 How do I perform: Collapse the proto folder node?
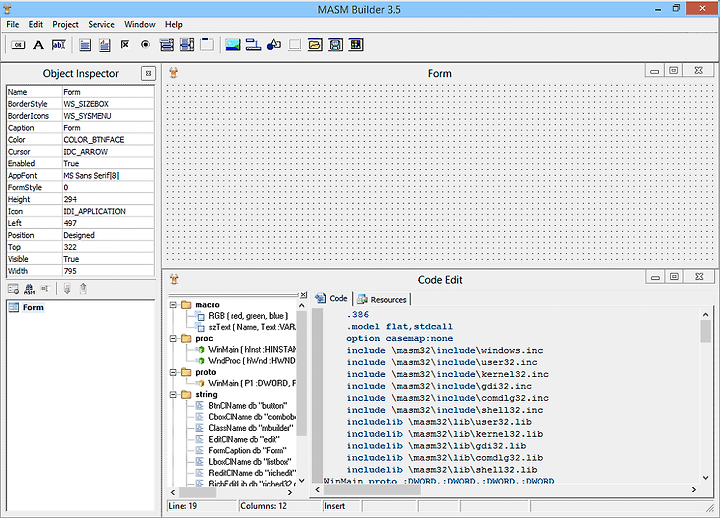coord(173,372)
